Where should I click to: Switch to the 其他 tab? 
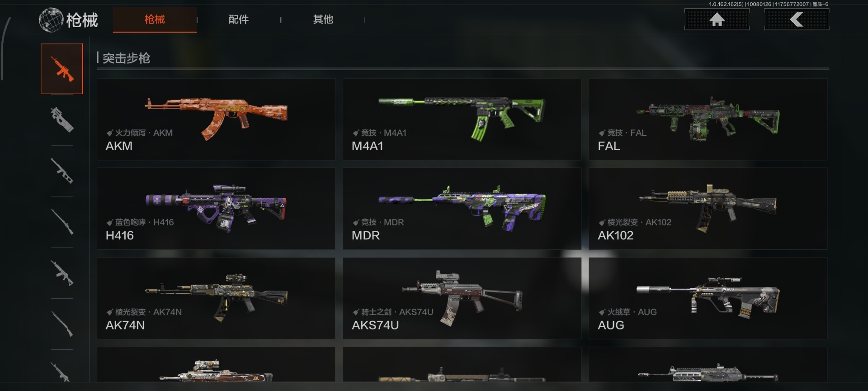tap(323, 19)
